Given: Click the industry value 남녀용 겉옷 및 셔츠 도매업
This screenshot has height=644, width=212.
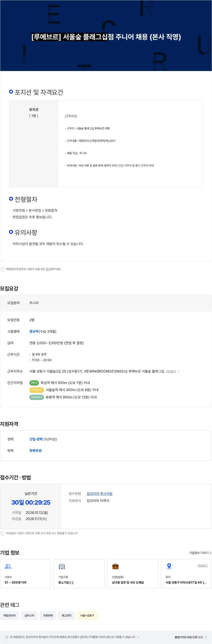Looking at the screenshot, I should [x=128, y=582].
